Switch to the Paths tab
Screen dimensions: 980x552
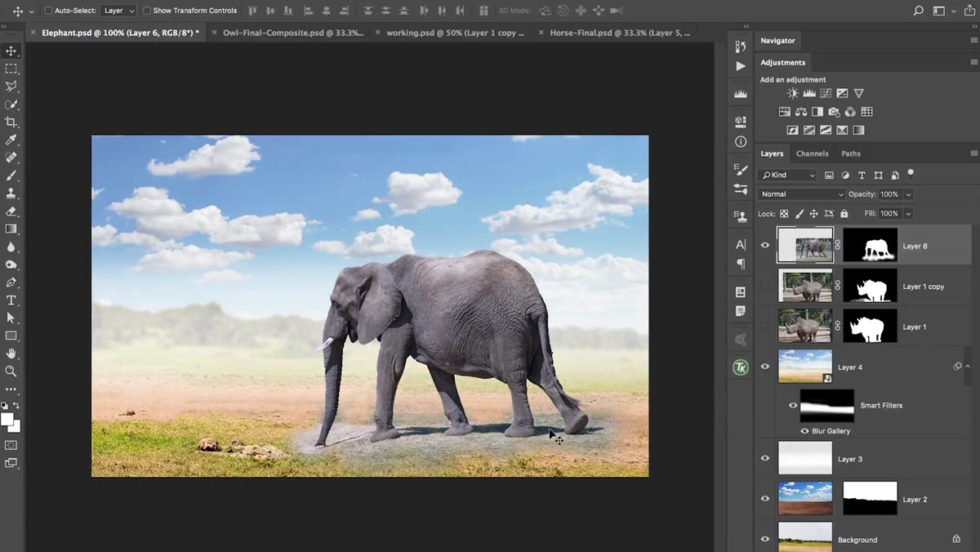pos(851,154)
